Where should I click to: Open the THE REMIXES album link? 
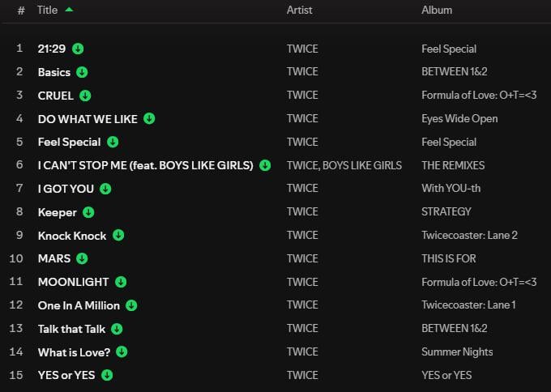pyautogui.click(x=453, y=165)
